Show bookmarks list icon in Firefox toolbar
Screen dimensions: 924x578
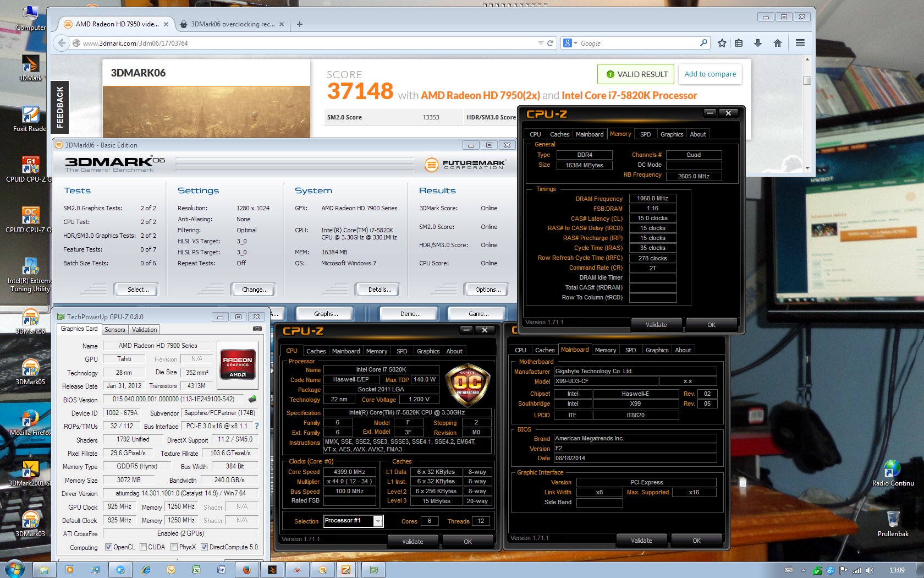(739, 43)
